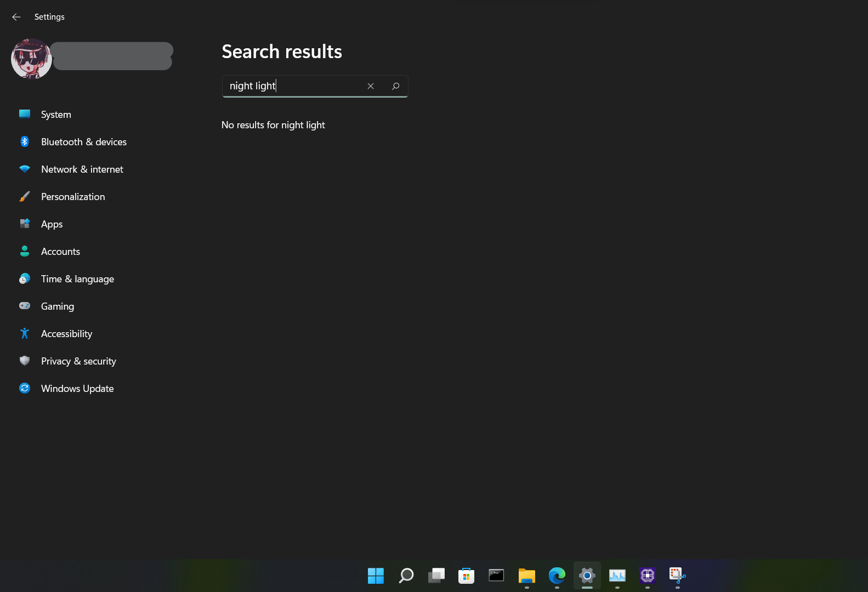Click the magnifier search icon in search box
868x592 pixels.
(395, 86)
